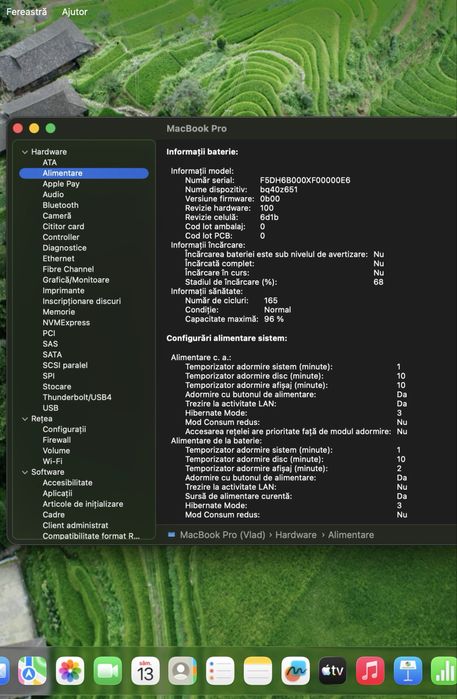Select Configurații under Rețea
This screenshot has height=699, width=457.
tap(64, 429)
